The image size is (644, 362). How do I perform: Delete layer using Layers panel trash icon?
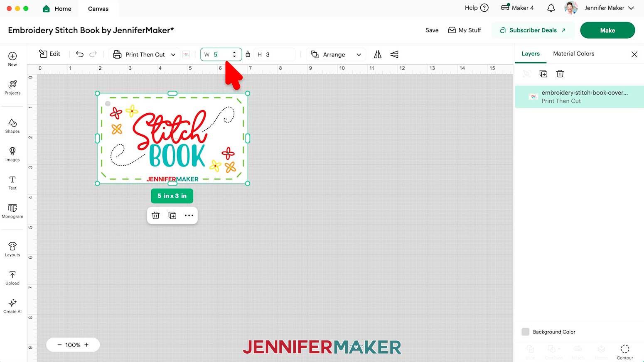coord(560,73)
